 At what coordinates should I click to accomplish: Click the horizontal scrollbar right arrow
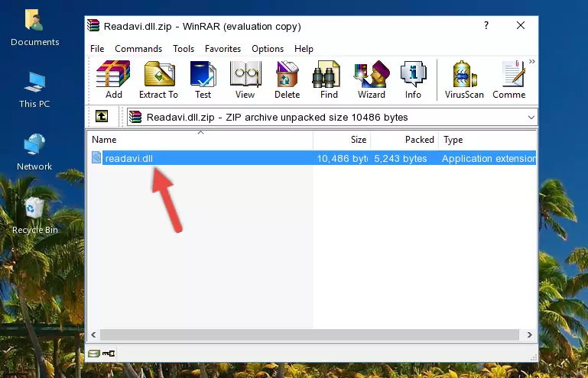(529, 334)
